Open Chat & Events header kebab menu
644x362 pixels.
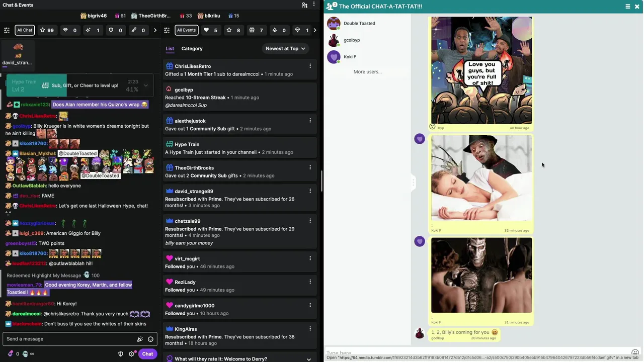tap(314, 5)
